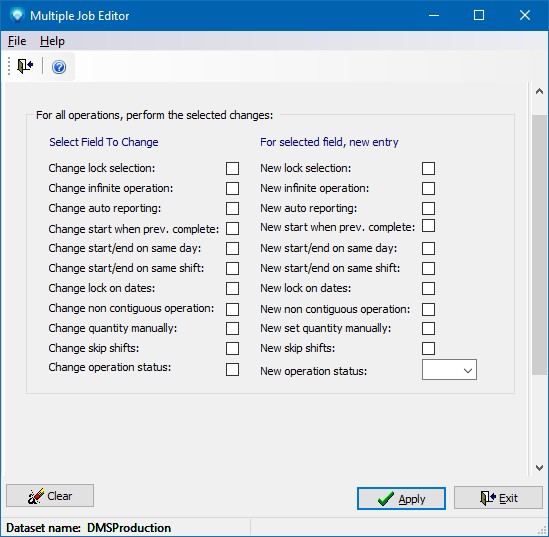Click the scrollbar up arrow
Screen dimensions: 549x537
(539, 92)
